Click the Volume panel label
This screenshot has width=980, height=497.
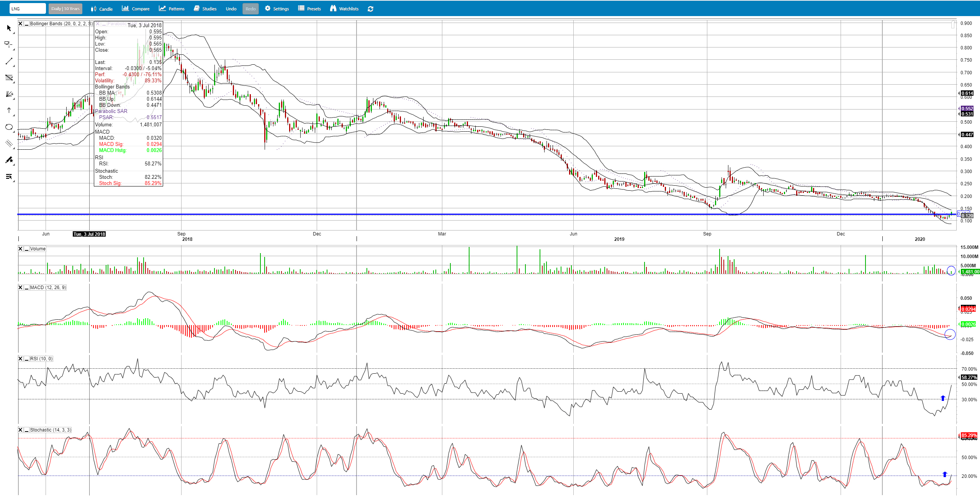tap(38, 249)
